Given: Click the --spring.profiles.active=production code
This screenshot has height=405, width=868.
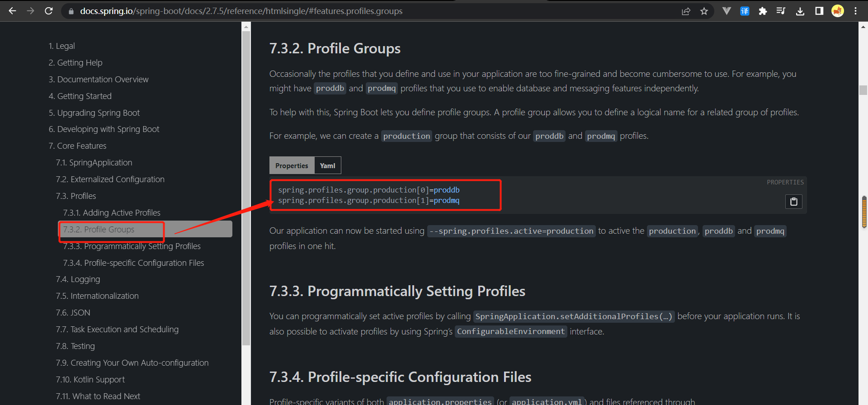Looking at the screenshot, I should 511,231.
